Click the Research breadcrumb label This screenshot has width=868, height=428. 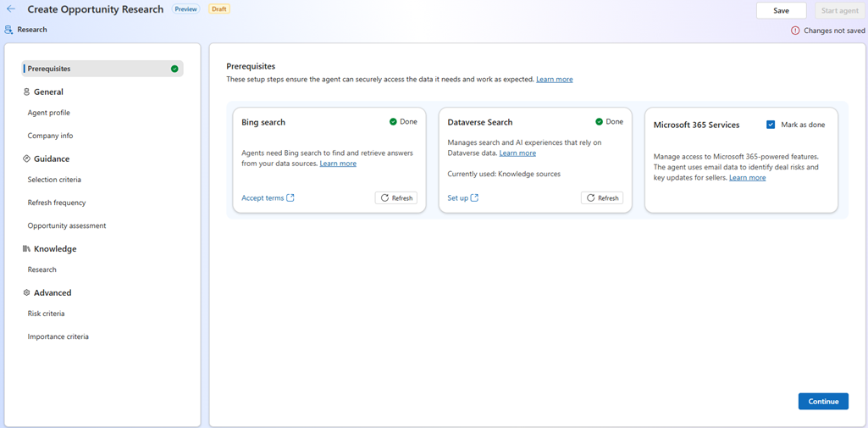click(32, 30)
